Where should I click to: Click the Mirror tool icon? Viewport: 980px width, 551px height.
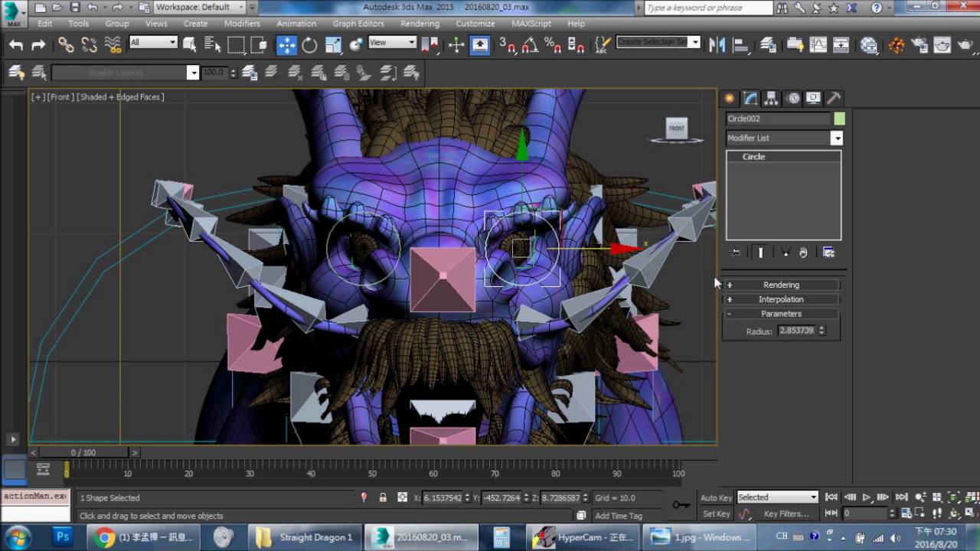[x=717, y=45]
